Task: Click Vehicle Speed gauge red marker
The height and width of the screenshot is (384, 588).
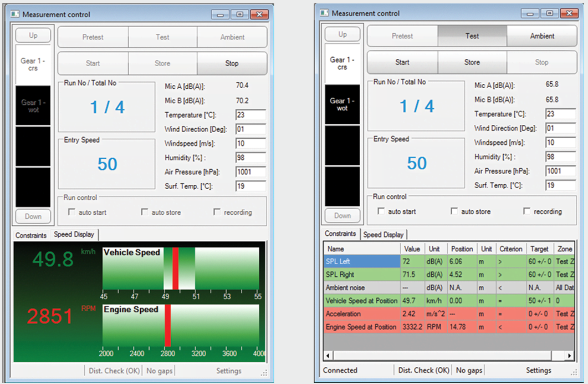Action: coord(175,269)
